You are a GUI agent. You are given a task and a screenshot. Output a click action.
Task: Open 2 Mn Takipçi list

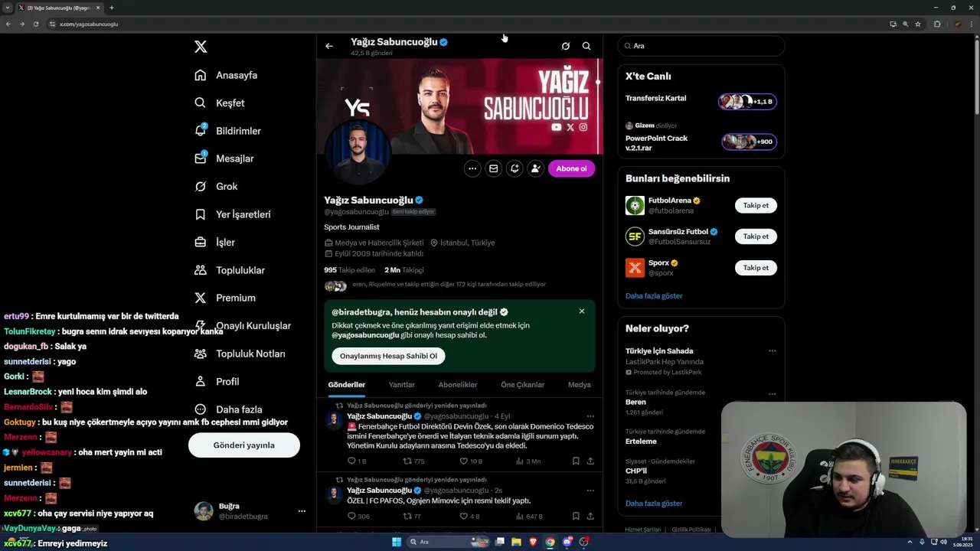tap(404, 270)
